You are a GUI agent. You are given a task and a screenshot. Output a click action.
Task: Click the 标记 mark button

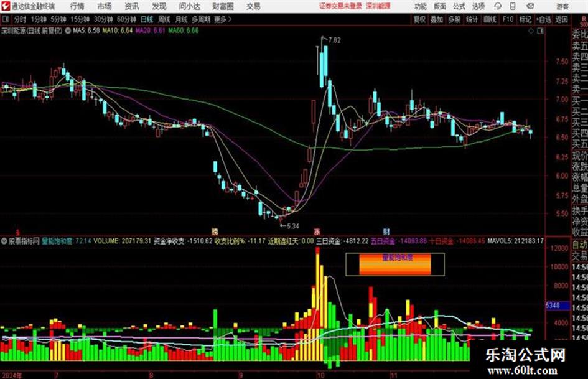pyautogui.click(x=525, y=19)
